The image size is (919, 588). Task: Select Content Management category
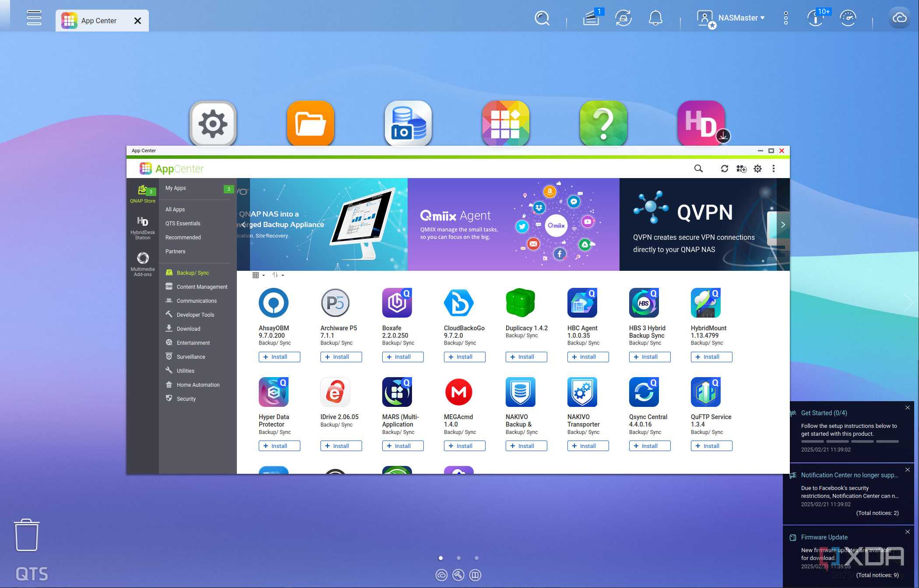pos(197,287)
